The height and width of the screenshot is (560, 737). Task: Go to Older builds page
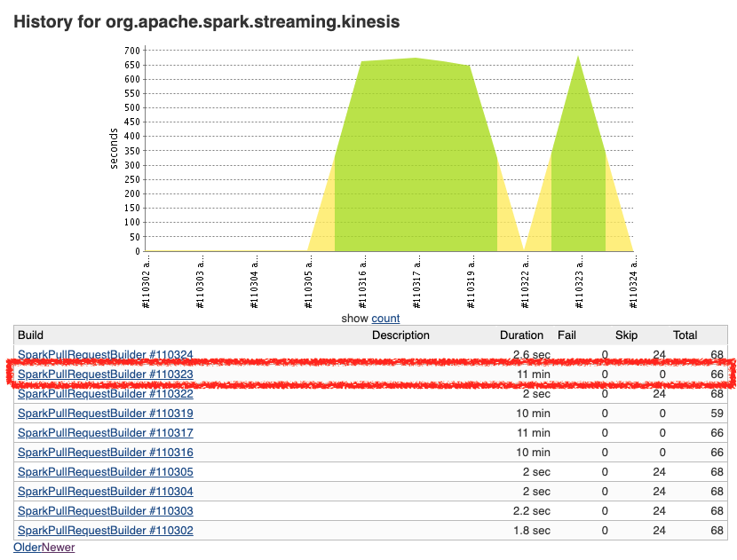point(28,548)
